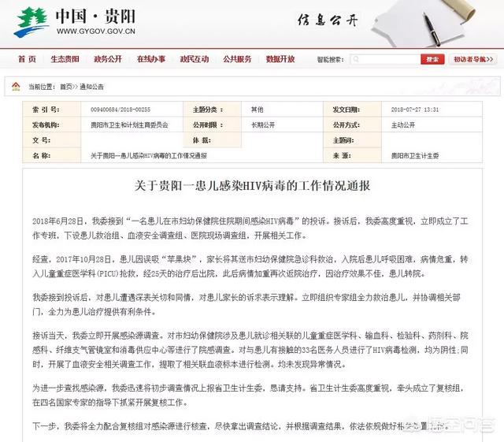This screenshot has height=442, width=504.
Task: Click the paragraph starting 下一步
Action: pyautogui.click(x=239, y=426)
